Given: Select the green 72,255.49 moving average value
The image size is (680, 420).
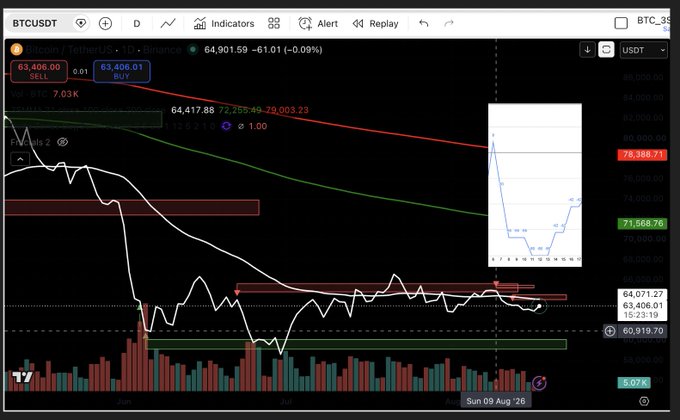Looking at the screenshot, I should tap(240, 110).
